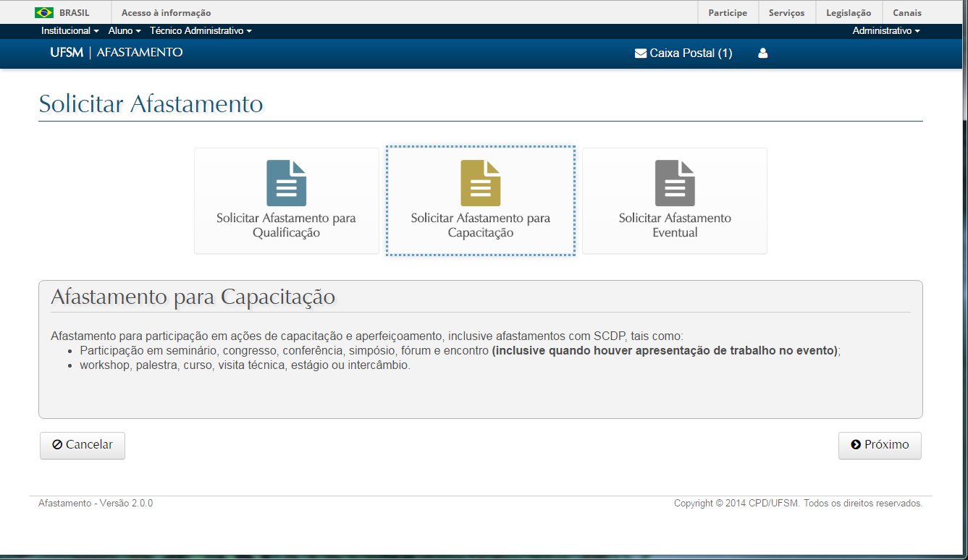Screen dimensions: 968x560
Task: Click the yellow Capacitação document icon
Action: tap(480, 181)
